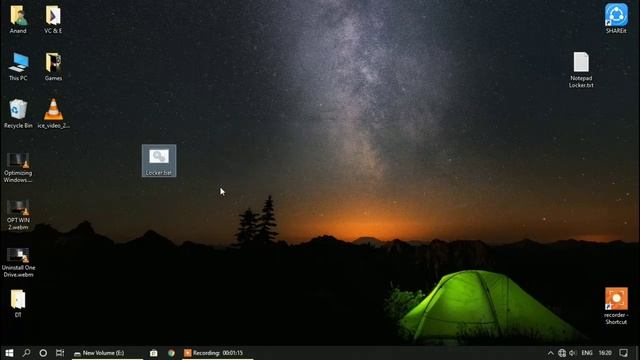
Task: Open the Action Center notifications
Action: click(623, 353)
